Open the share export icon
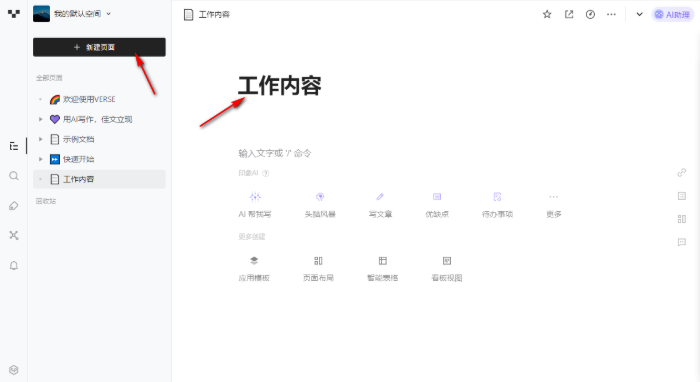The width and height of the screenshot is (700, 382). coord(569,14)
